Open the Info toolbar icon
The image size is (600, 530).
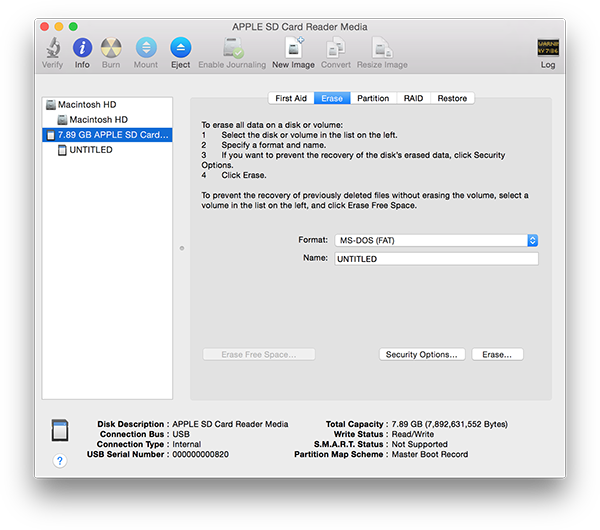(x=83, y=48)
